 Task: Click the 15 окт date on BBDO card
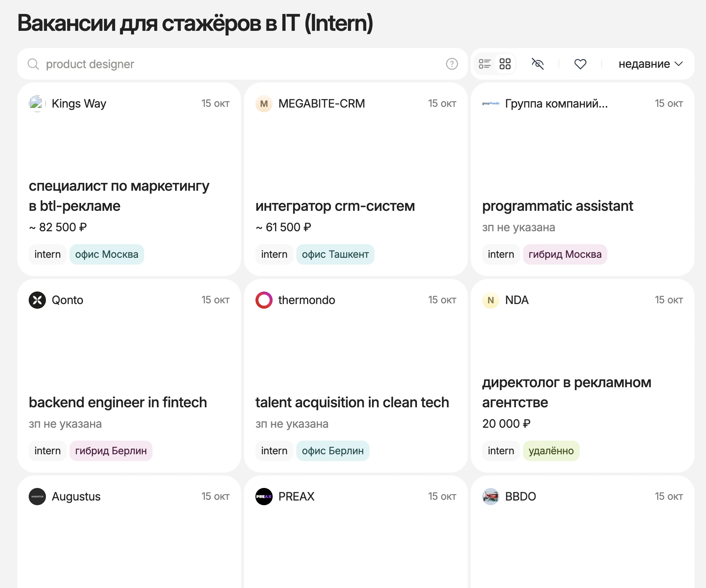(669, 497)
